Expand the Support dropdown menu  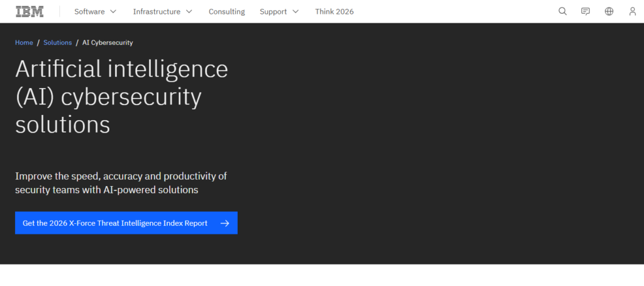click(x=279, y=11)
